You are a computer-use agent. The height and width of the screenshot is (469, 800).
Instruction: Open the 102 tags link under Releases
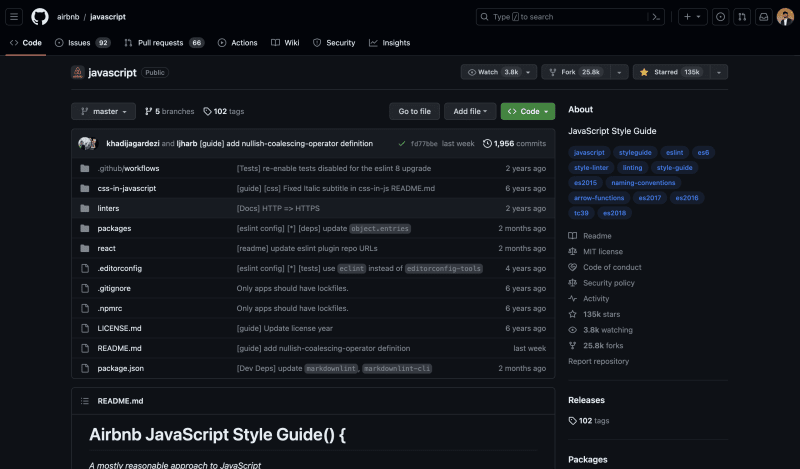(589, 421)
